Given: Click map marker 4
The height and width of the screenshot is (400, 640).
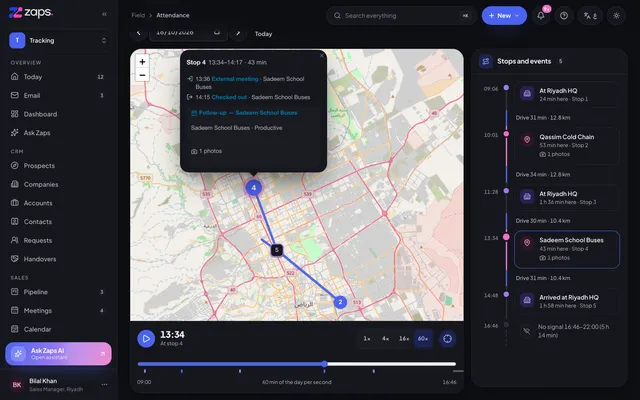Looking at the screenshot, I should pyautogui.click(x=253, y=188).
